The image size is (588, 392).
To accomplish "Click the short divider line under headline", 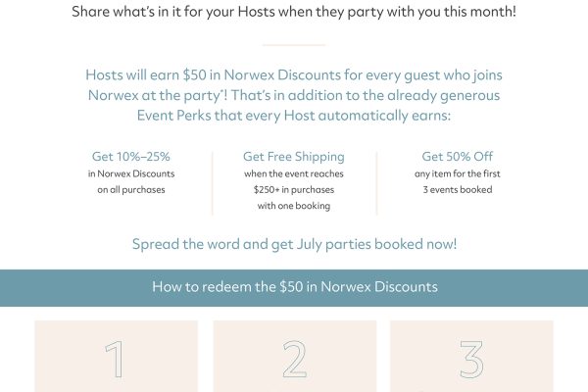I will click(x=294, y=44).
